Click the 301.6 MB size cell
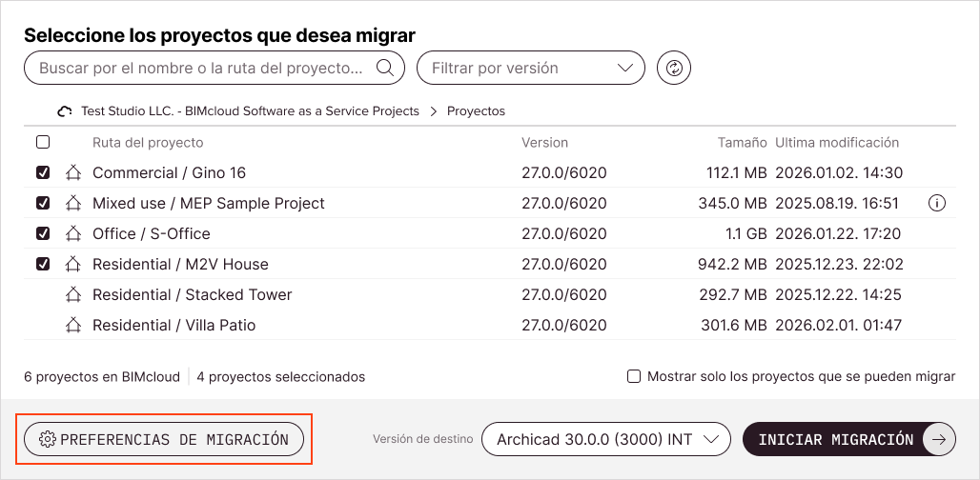The height and width of the screenshot is (480, 980). [x=732, y=325]
